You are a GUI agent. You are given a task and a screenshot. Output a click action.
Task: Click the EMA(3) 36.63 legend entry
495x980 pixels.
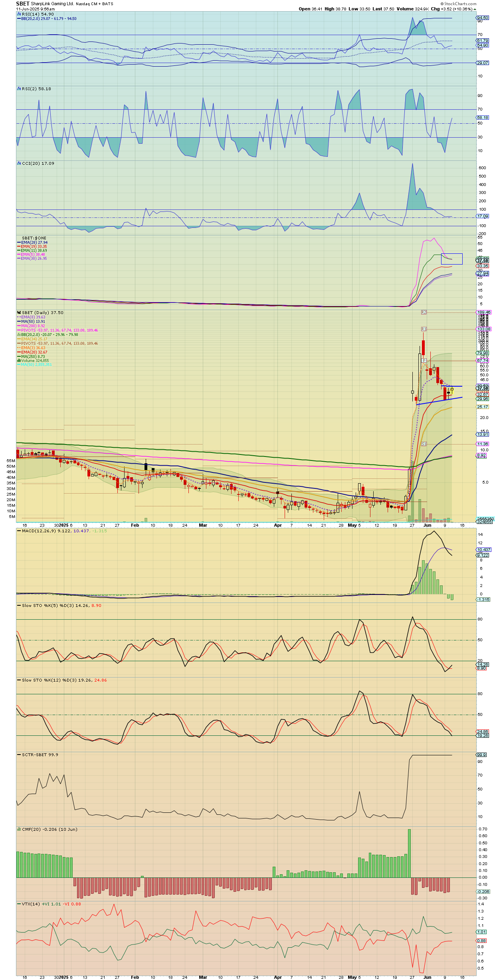pos(31,348)
